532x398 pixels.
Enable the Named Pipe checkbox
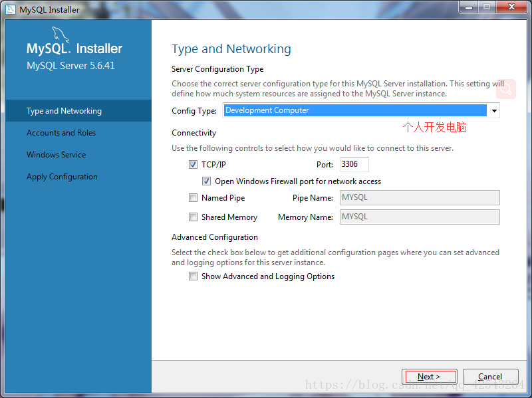coord(193,197)
